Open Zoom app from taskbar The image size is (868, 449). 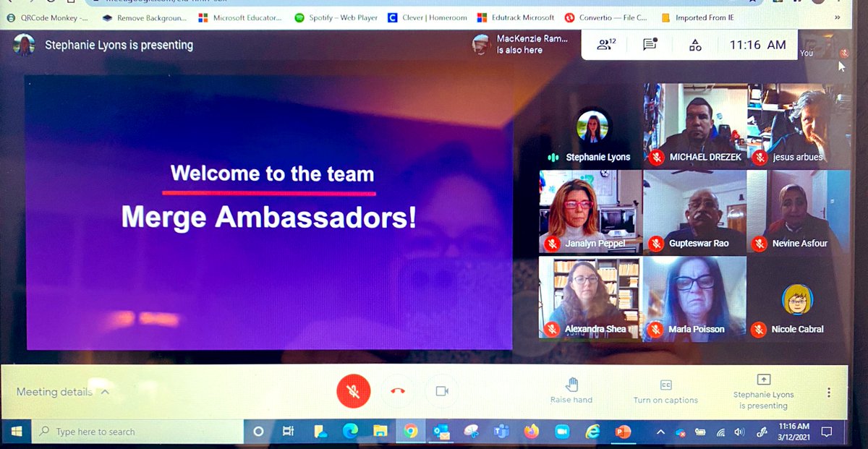(x=562, y=432)
